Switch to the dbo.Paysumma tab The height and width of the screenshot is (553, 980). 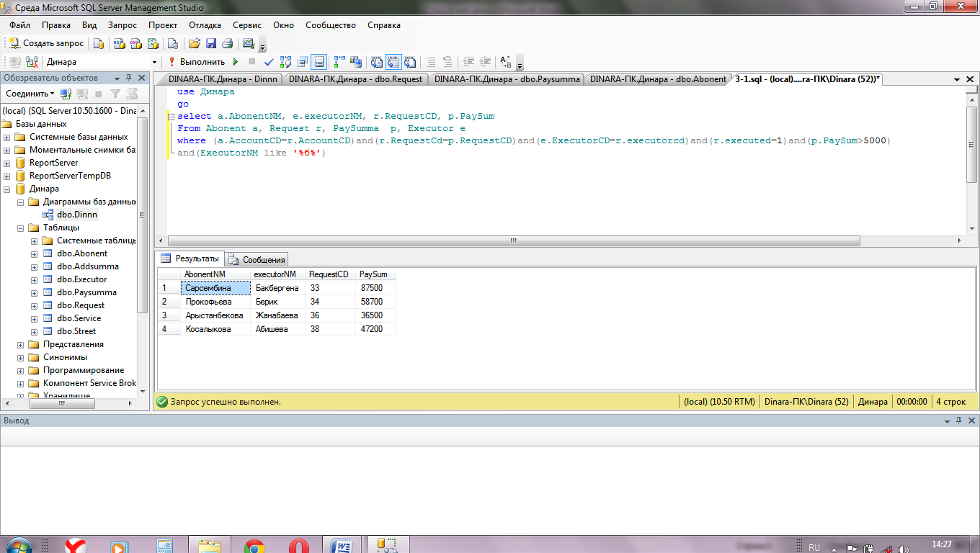(x=507, y=79)
